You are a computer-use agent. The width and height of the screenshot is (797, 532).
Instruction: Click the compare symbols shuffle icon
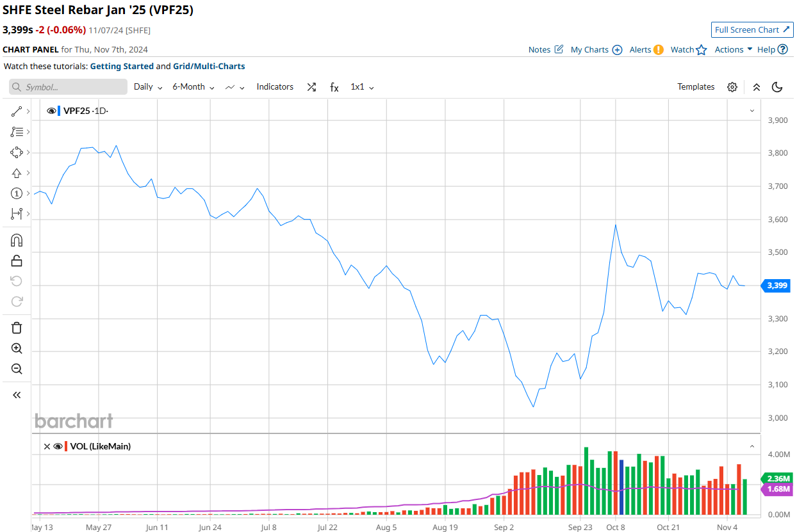click(x=311, y=87)
